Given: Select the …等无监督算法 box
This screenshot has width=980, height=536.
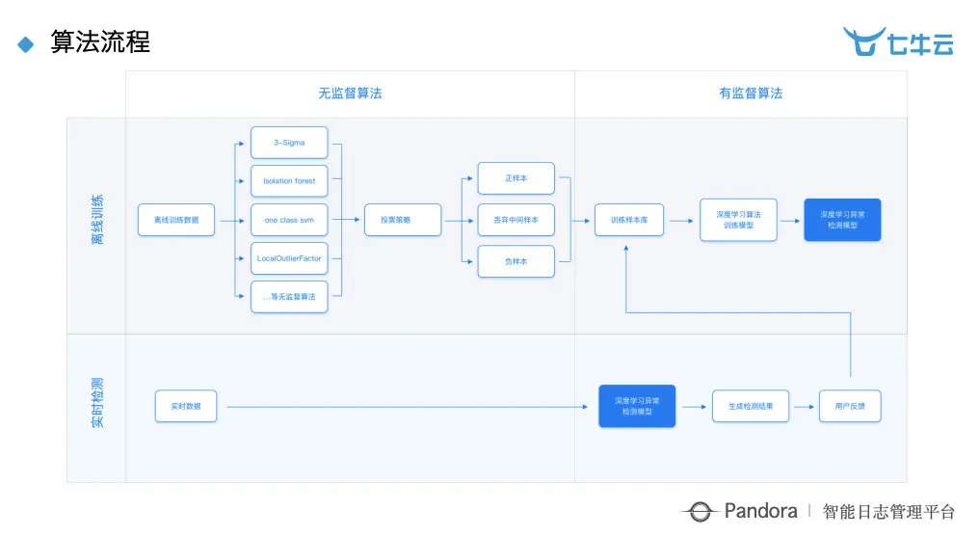Looking at the screenshot, I should pos(289,297).
